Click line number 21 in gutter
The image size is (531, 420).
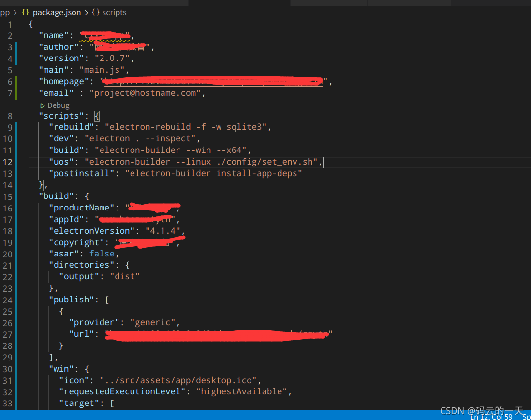tap(7, 266)
